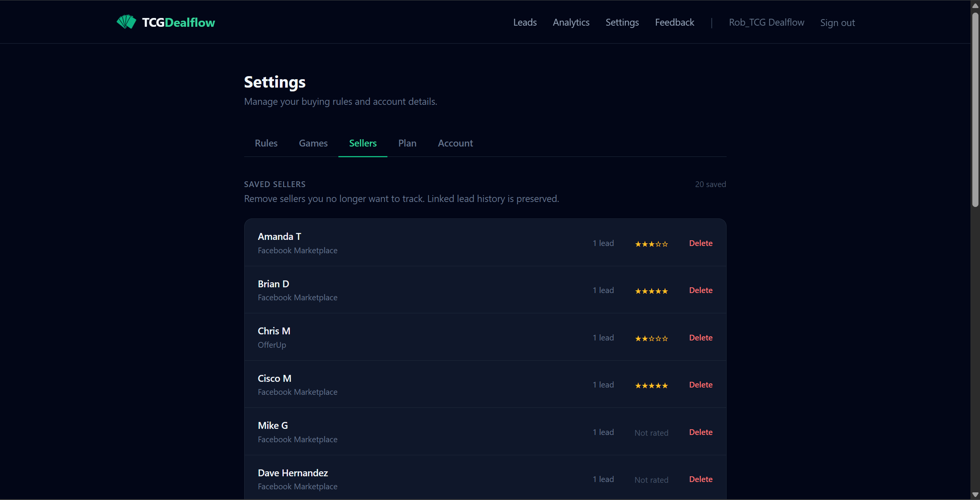The height and width of the screenshot is (500, 980).
Task: Open the TCGDealflow home logo text
Action: click(x=178, y=23)
